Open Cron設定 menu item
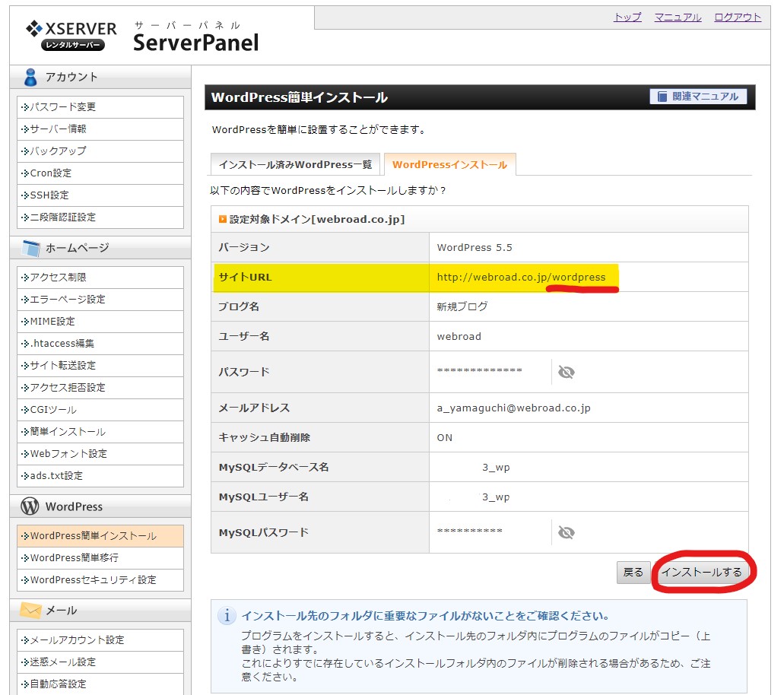784x695 pixels. tap(100, 173)
